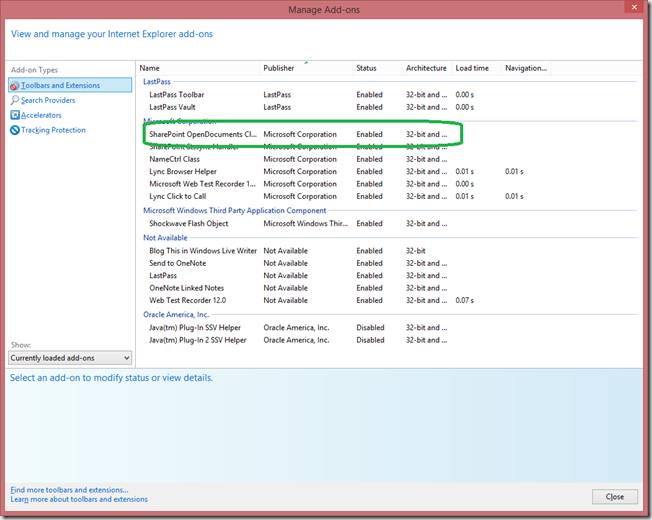Click Microsoft Windows Thir... publisher cell

click(x=306, y=224)
